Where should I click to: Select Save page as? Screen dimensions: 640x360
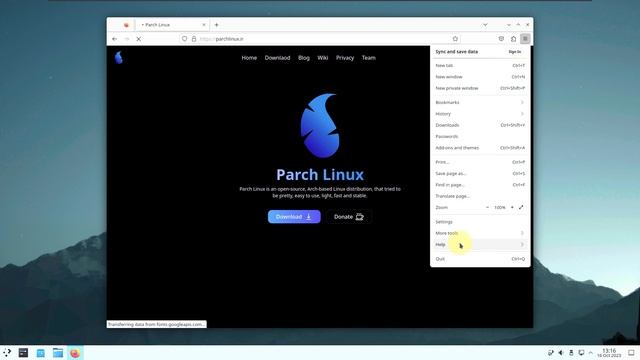click(x=480, y=173)
